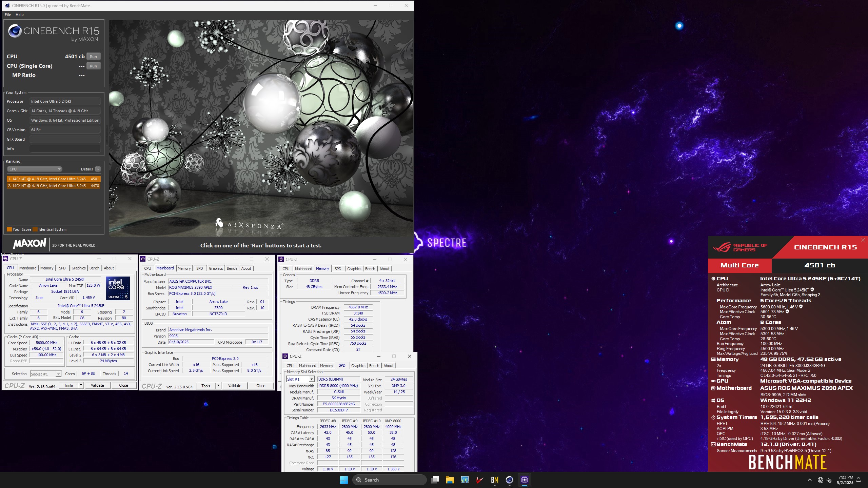Click title icon of CPU-Z SPD window
The height and width of the screenshot is (488, 868).
tap(285, 356)
